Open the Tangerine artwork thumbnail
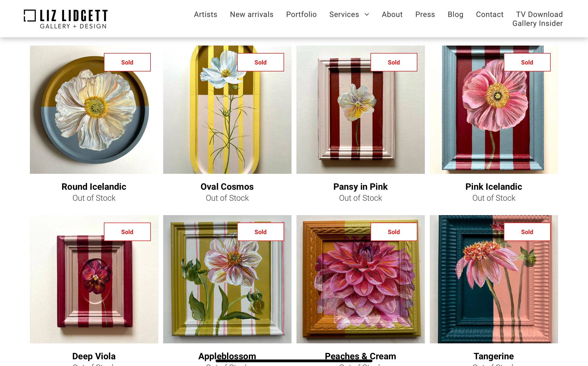Screen dimensions: 588x366 494,279
